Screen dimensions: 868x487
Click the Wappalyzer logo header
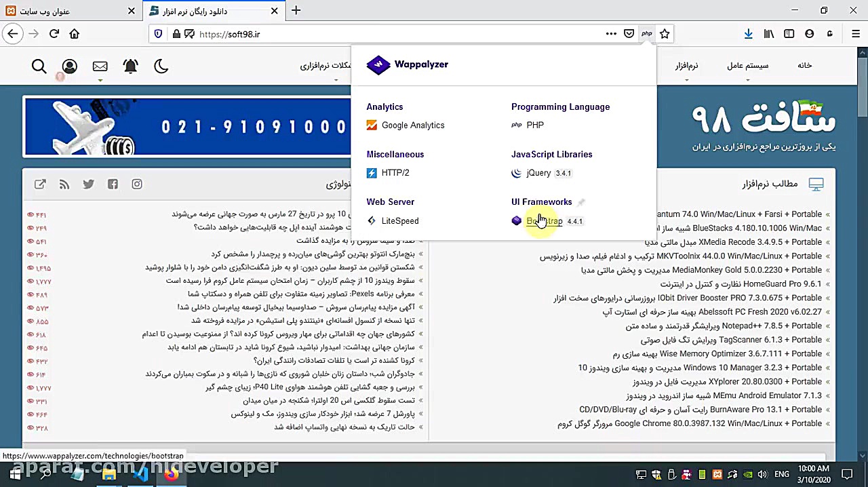pos(408,64)
